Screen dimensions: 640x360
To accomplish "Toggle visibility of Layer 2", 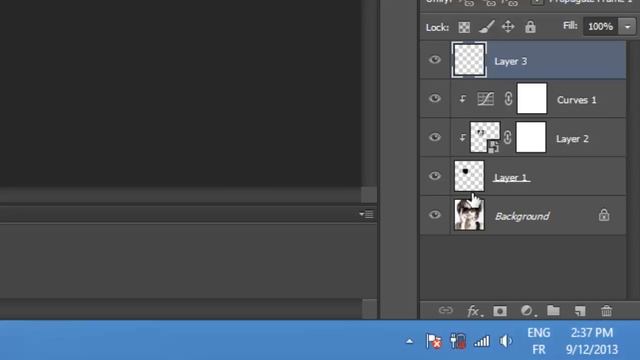I will pyautogui.click(x=435, y=137).
